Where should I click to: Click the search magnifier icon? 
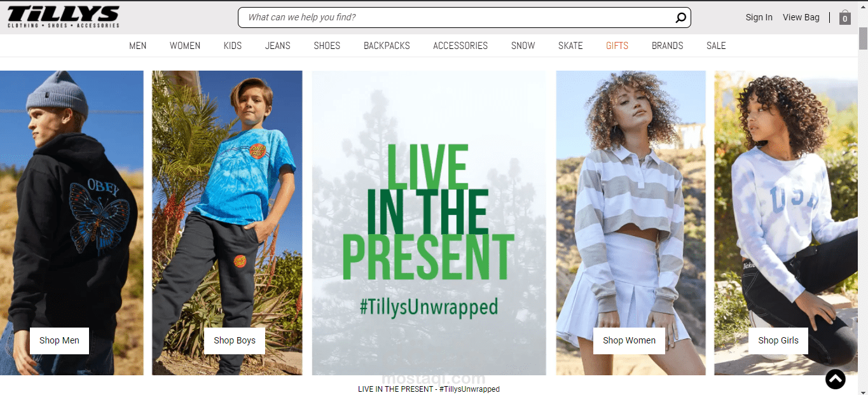pos(680,18)
